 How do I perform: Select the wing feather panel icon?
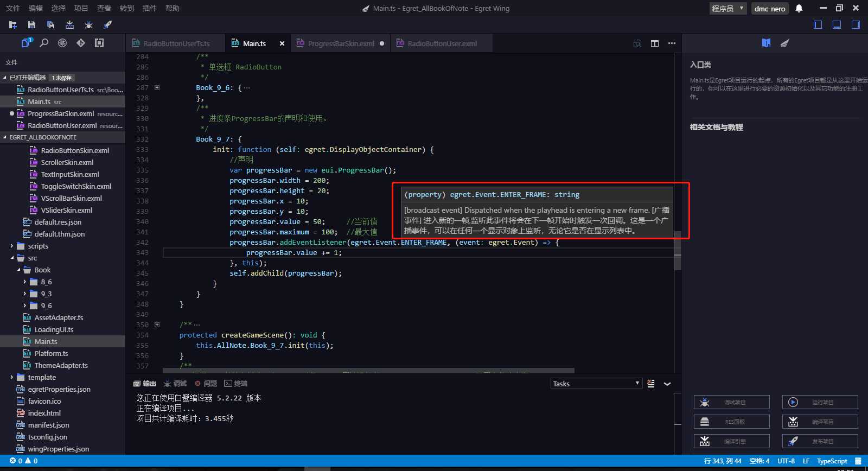coord(784,43)
